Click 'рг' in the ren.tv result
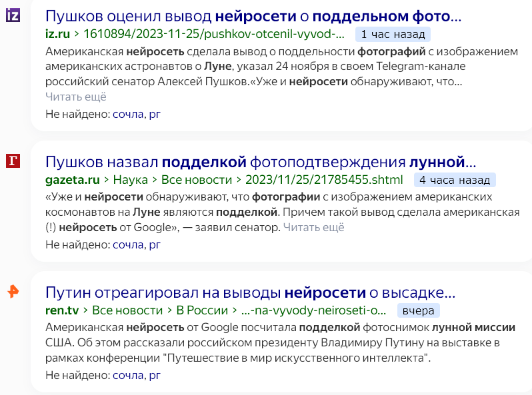Image resolution: width=532 pixels, height=395 pixels. (x=155, y=375)
